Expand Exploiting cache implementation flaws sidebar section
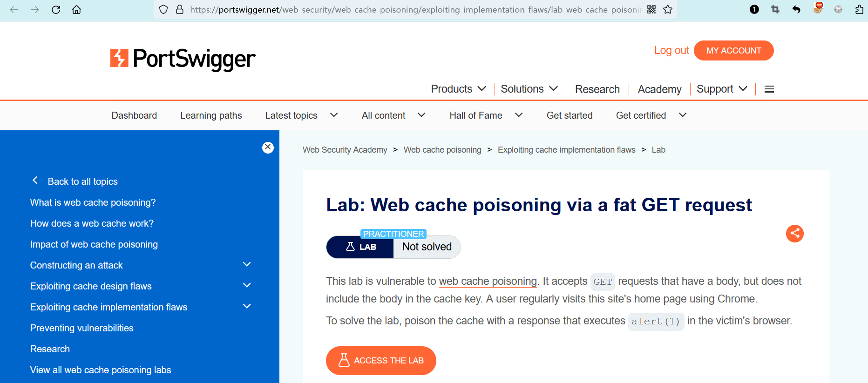868x383 pixels. point(247,307)
